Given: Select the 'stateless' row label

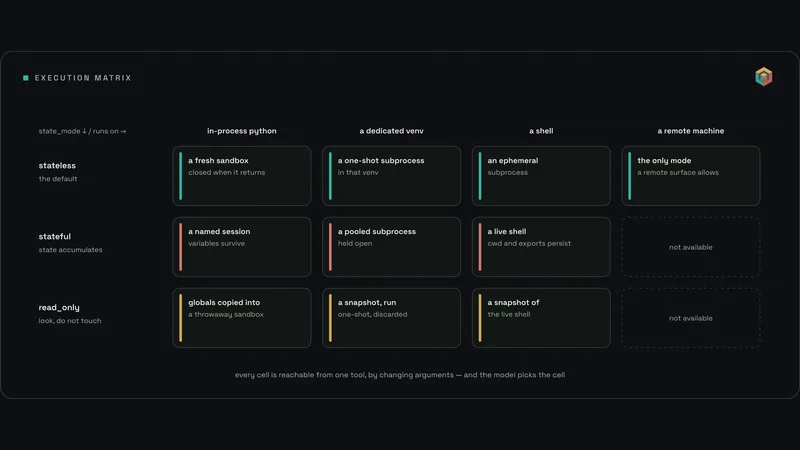Looking at the screenshot, I should (57, 165).
